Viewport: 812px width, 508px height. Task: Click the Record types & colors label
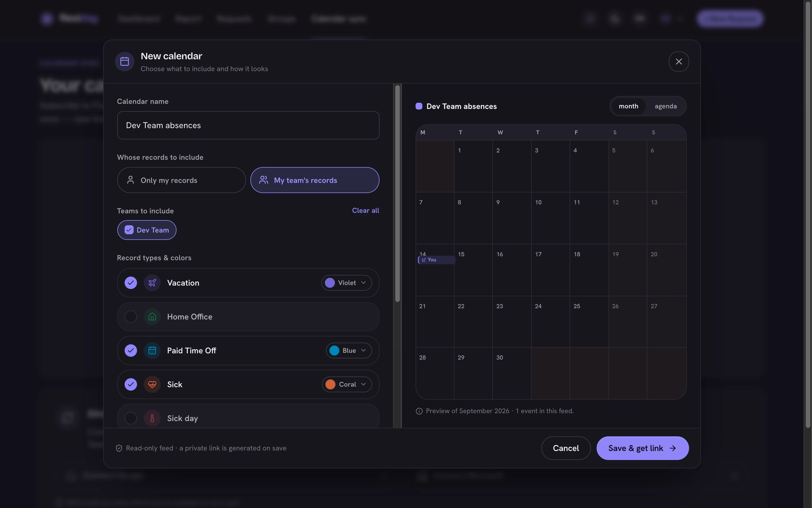pos(154,258)
